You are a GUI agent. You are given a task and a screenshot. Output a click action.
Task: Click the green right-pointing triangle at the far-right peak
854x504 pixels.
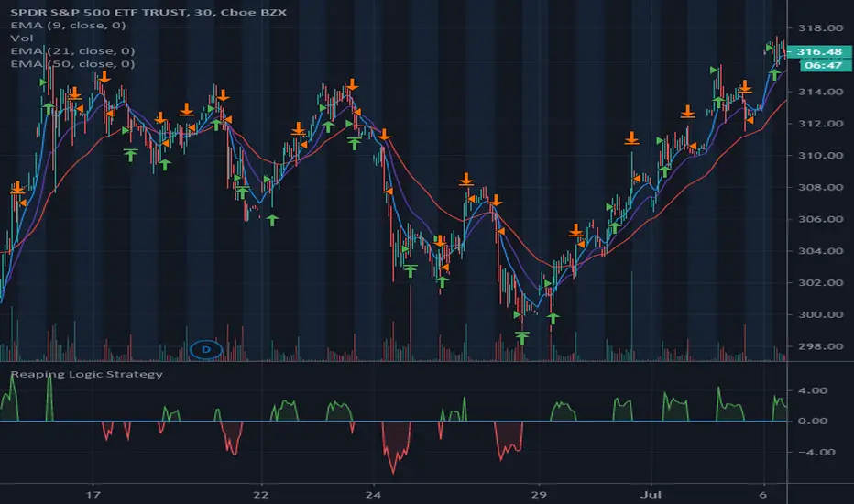(x=770, y=46)
